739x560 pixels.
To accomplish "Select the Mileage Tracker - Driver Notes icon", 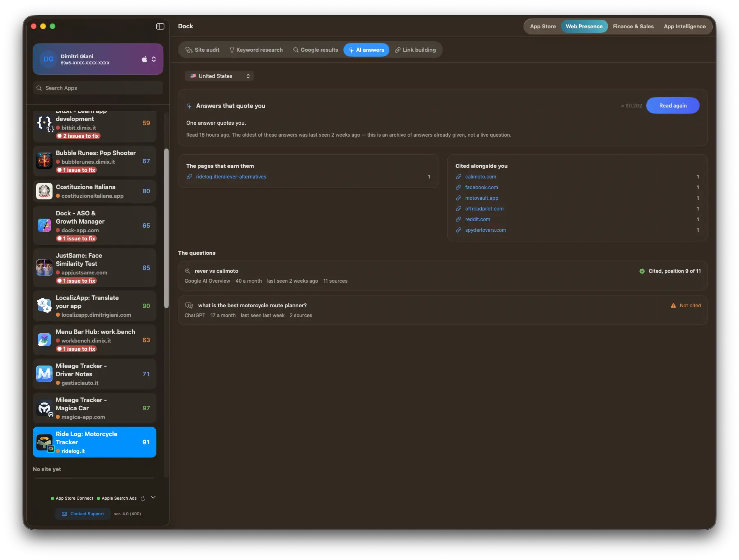I will (44, 374).
